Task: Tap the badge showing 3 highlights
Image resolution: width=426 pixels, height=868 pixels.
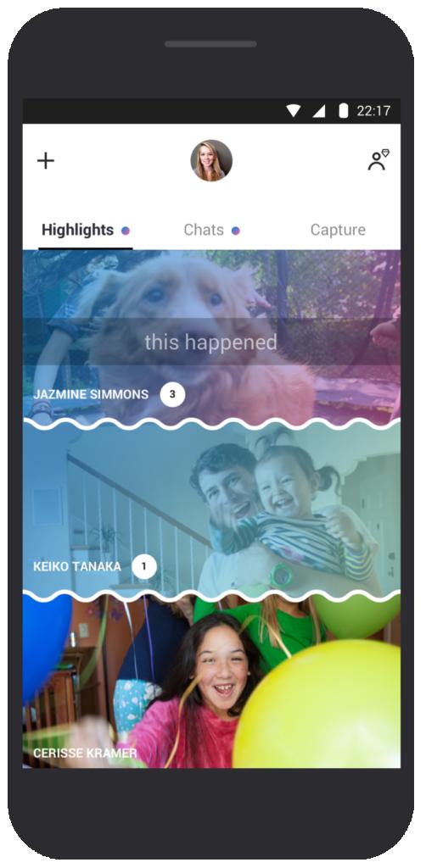Action: (172, 394)
